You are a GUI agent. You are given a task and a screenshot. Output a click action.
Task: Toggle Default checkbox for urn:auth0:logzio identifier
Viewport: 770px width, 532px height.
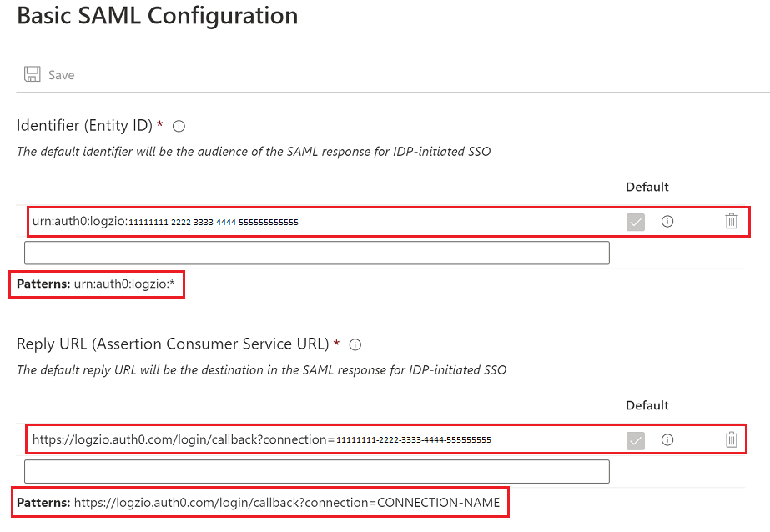pyautogui.click(x=636, y=222)
